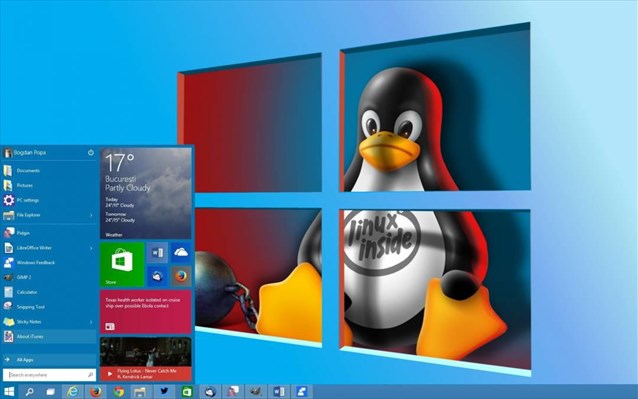Open the Bogdan Popa user account

tap(25, 153)
